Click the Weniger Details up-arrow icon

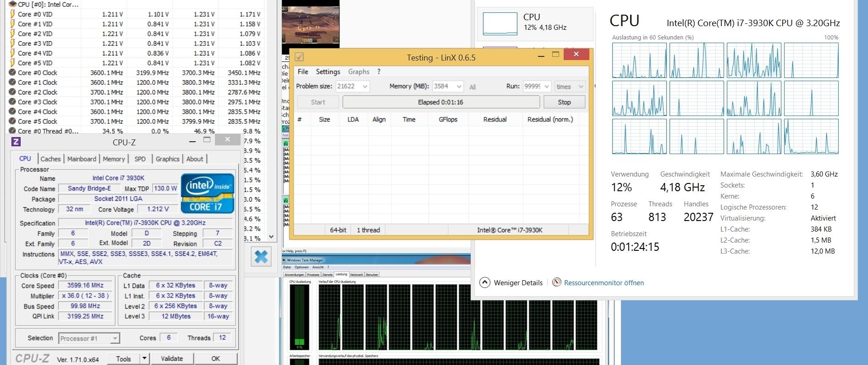485,282
